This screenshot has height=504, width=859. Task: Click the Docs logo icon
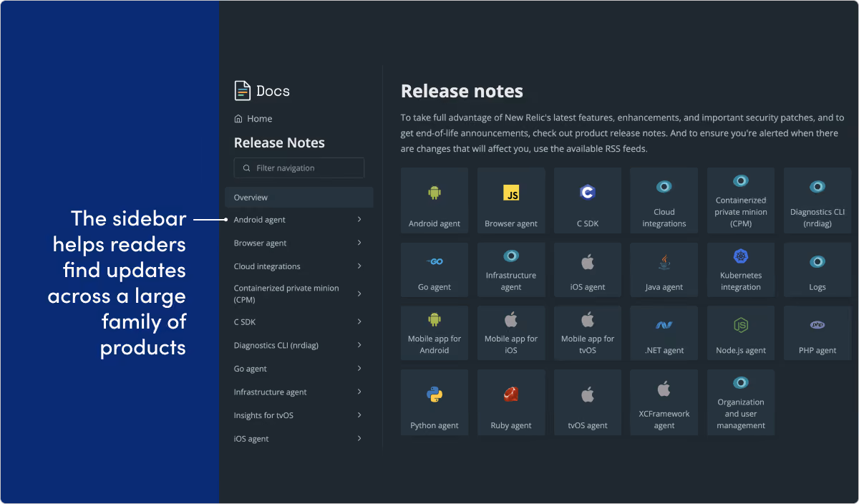[243, 91]
